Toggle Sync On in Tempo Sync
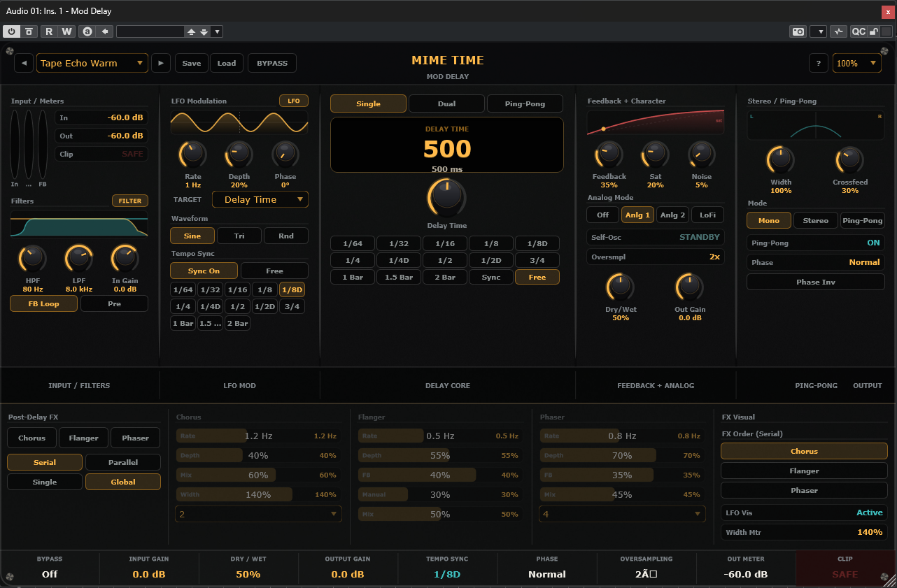897x588 pixels. pyautogui.click(x=204, y=271)
